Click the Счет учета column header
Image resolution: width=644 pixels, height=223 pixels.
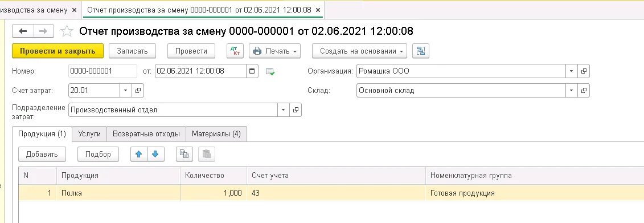tap(336, 176)
